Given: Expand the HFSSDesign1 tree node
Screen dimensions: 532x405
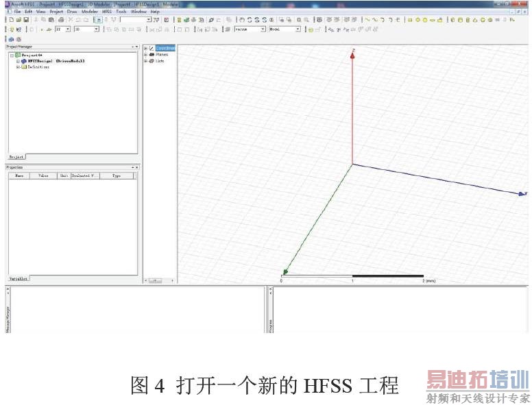Looking at the screenshot, I should [18, 62].
